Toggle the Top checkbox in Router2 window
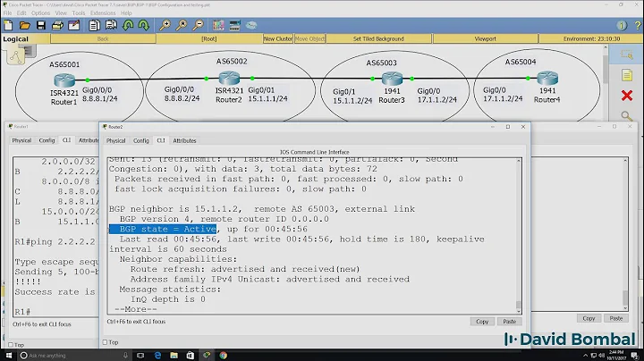 106,342
